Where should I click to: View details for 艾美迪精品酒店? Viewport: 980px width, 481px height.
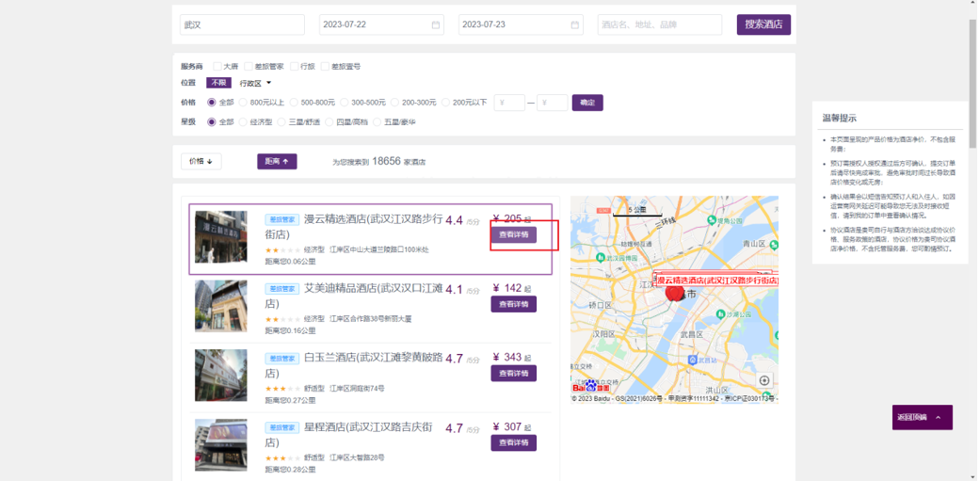click(x=513, y=304)
